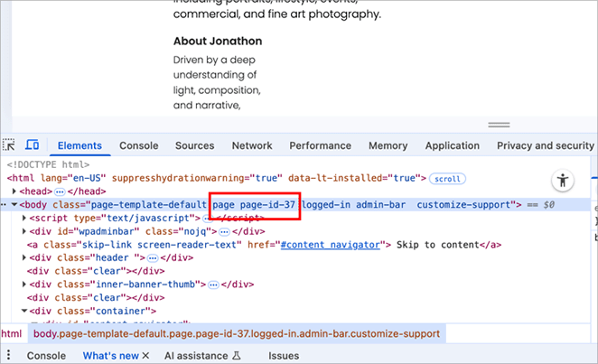Viewport: 598px width, 364px height.
Task: Toggle the device toolbar icon
Action: [32, 145]
